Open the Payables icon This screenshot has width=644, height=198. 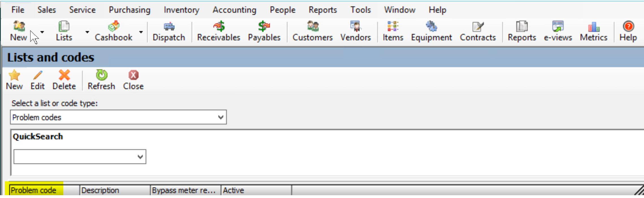pos(264,31)
